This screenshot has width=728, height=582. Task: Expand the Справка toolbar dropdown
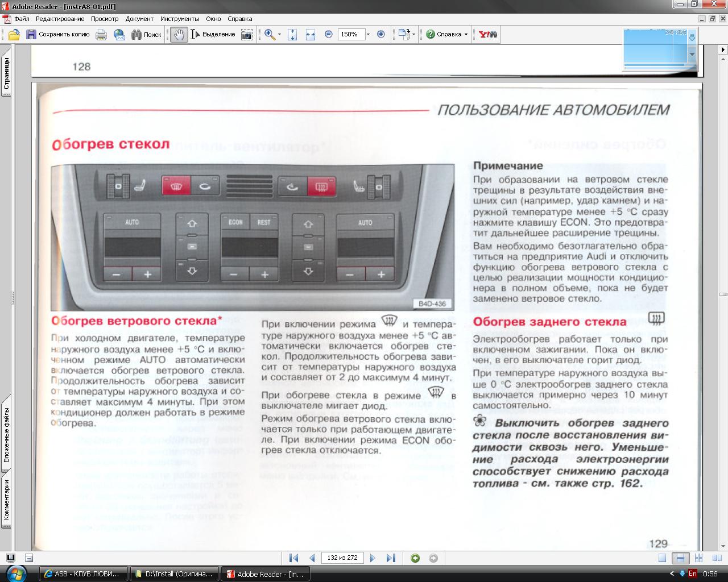pos(466,35)
